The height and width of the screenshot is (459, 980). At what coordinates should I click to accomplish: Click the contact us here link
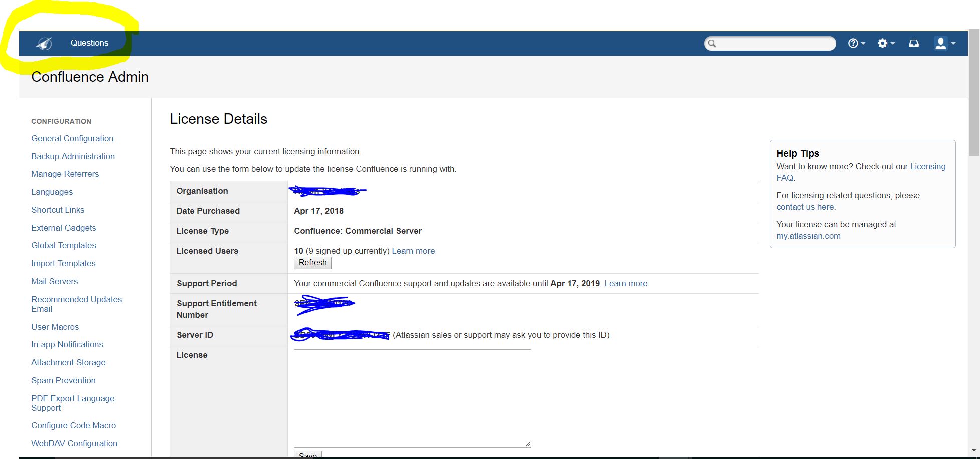[806, 207]
